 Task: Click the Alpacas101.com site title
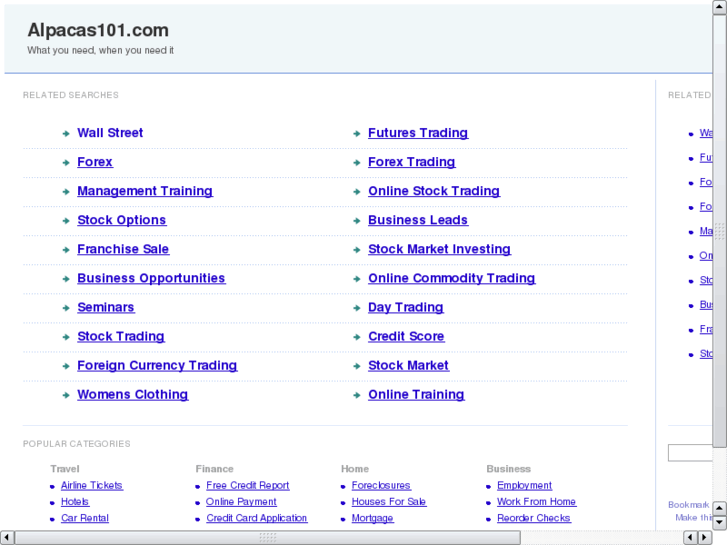[x=98, y=30]
